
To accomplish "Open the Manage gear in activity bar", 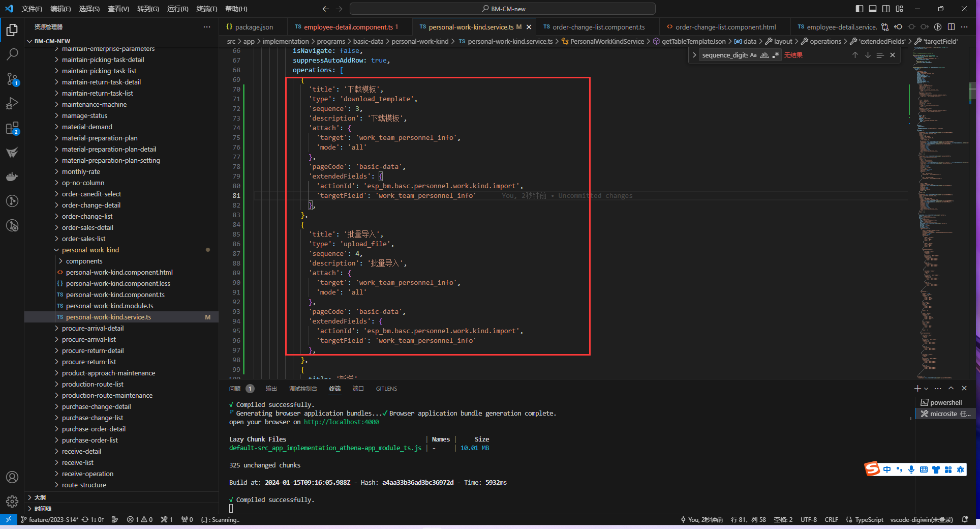I will 12,502.
